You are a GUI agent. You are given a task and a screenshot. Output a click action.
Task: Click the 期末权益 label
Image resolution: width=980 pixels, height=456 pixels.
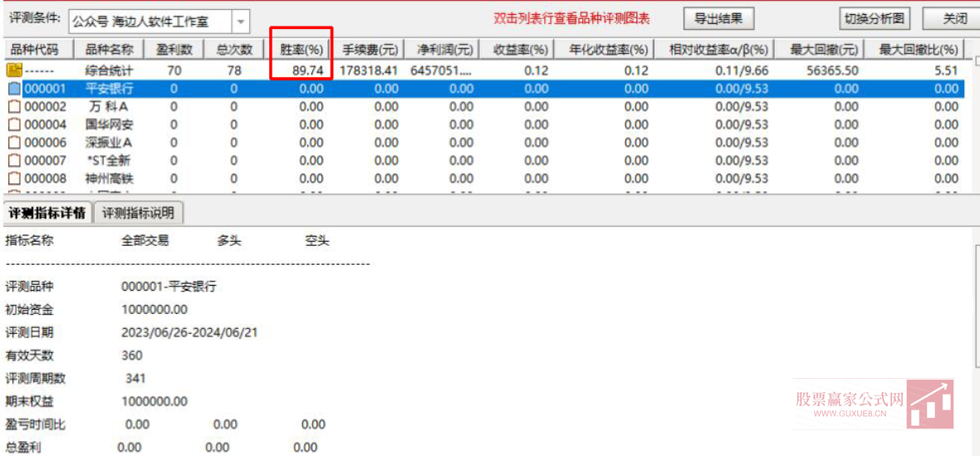coord(29,401)
